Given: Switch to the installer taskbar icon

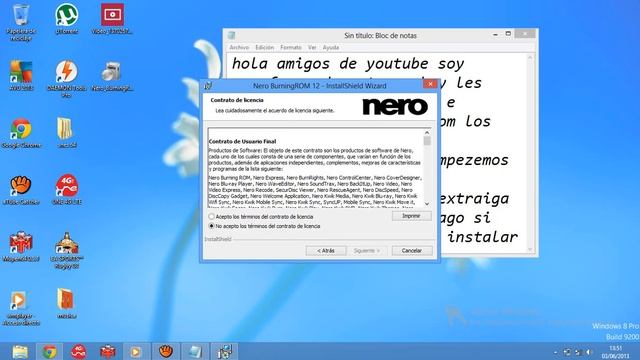Looking at the screenshot, I should 224,351.
